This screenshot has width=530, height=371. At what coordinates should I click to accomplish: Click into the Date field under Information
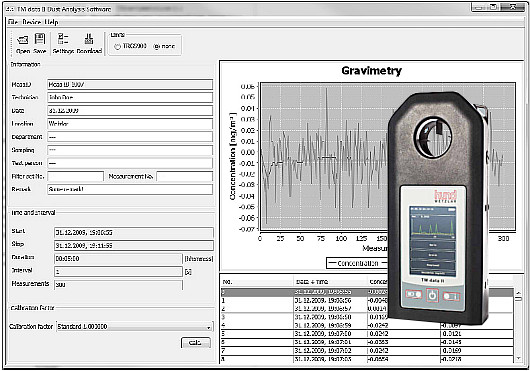click(130, 110)
